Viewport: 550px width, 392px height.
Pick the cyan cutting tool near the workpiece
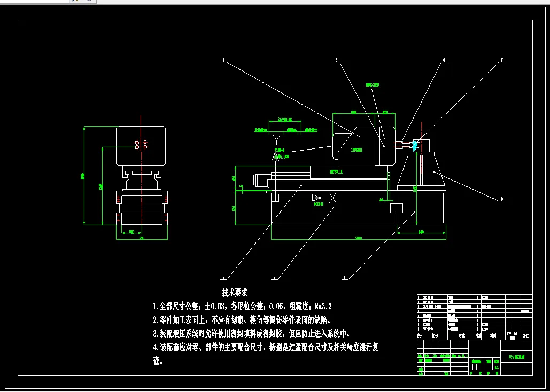tap(416, 145)
